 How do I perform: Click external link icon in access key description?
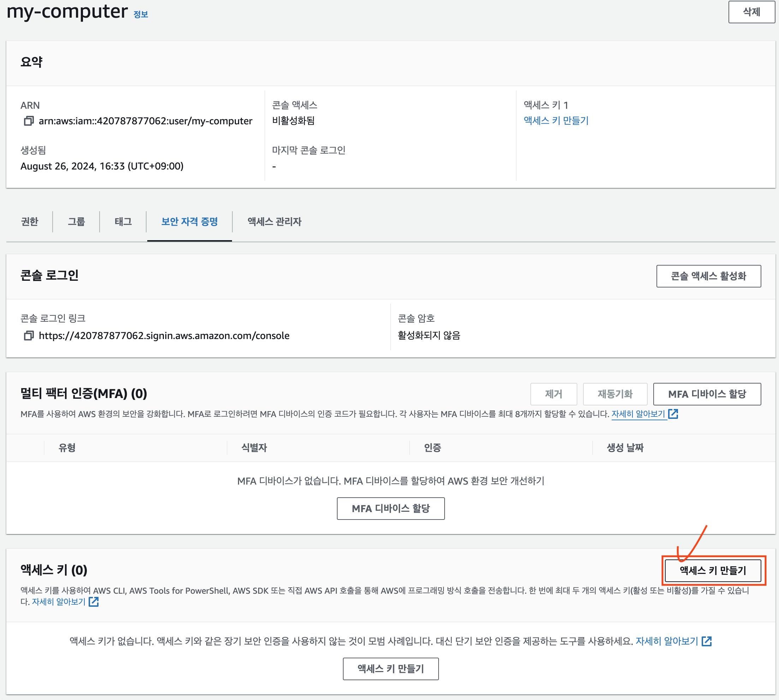point(94,601)
